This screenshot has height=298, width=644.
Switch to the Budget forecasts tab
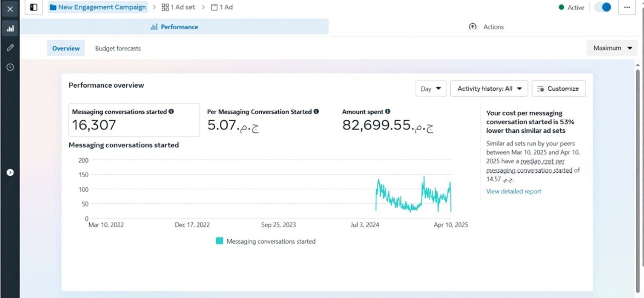point(118,48)
